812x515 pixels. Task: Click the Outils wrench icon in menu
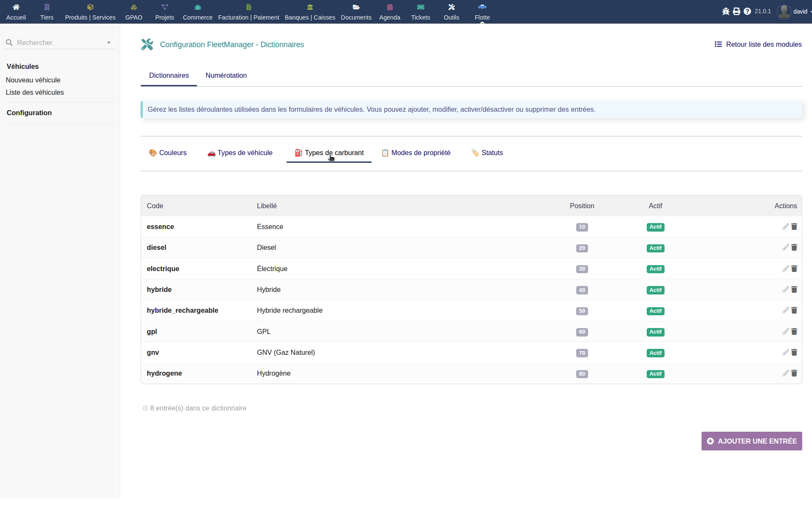point(451,7)
